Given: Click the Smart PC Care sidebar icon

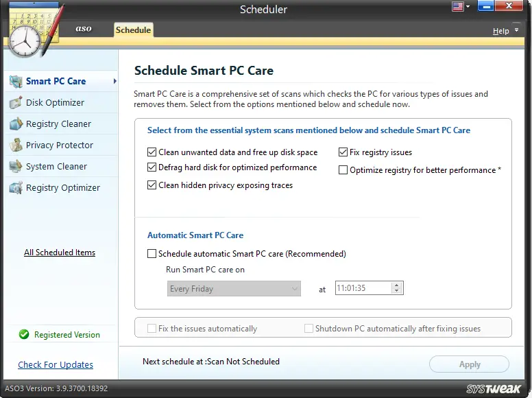Looking at the screenshot, I should tap(16, 82).
